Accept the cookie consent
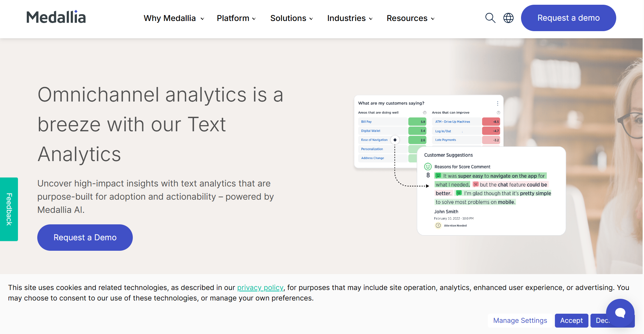This screenshot has height=334, width=644. pyautogui.click(x=571, y=320)
